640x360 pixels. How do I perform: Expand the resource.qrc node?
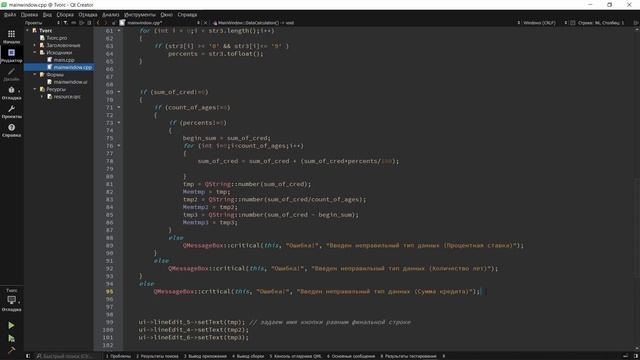(x=42, y=97)
